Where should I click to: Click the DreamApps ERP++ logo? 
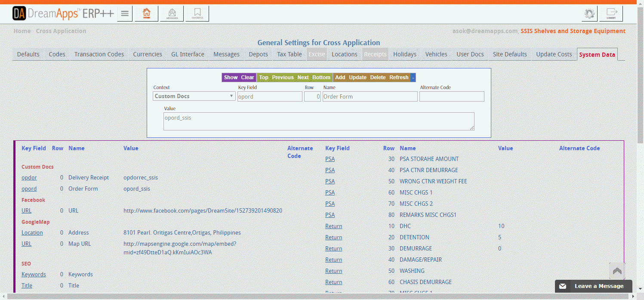(x=64, y=14)
